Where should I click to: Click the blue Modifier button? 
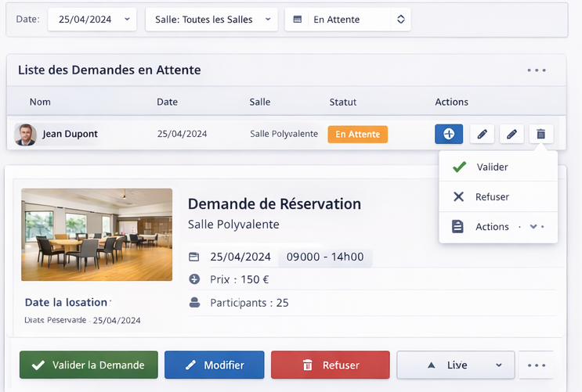tap(215, 365)
